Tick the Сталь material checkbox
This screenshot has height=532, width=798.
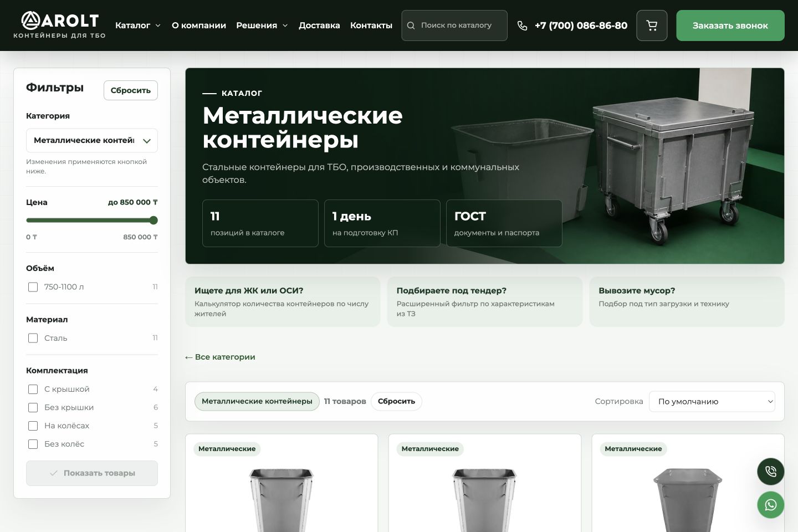click(x=33, y=338)
